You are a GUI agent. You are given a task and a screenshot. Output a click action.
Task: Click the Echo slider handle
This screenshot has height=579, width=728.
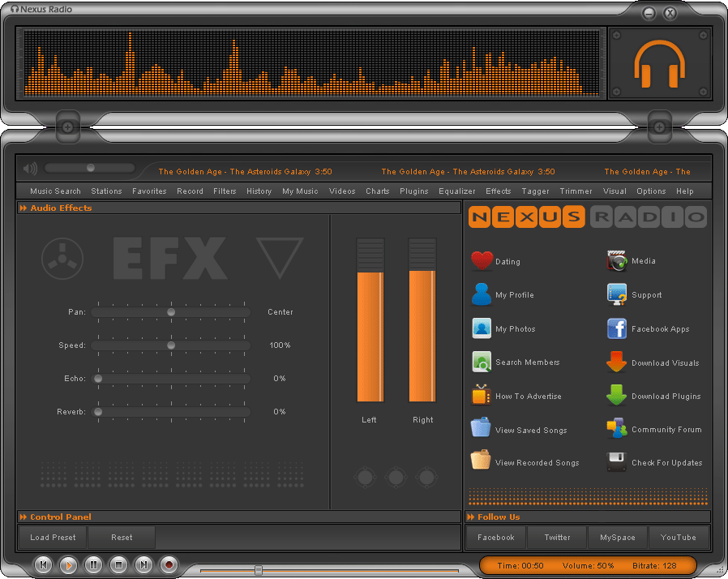(98, 379)
